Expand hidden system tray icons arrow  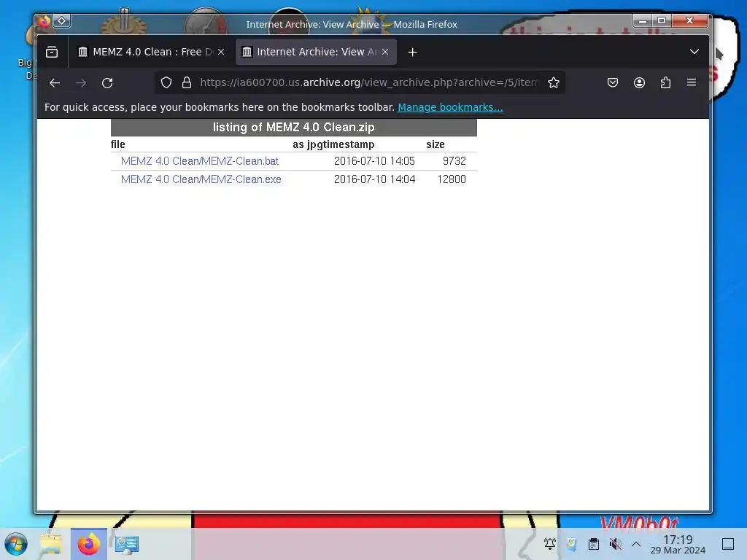tap(636, 544)
